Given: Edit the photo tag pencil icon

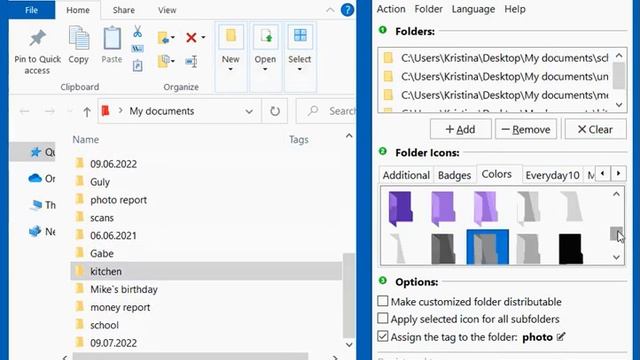Looking at the screenshot, I should [x=561, y=337].
